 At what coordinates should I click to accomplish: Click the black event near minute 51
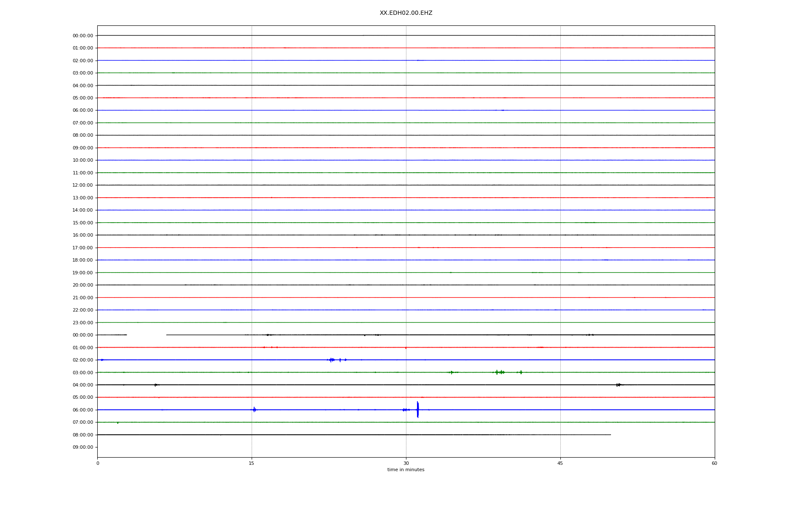pyautogui.click(x=618, y=385)
